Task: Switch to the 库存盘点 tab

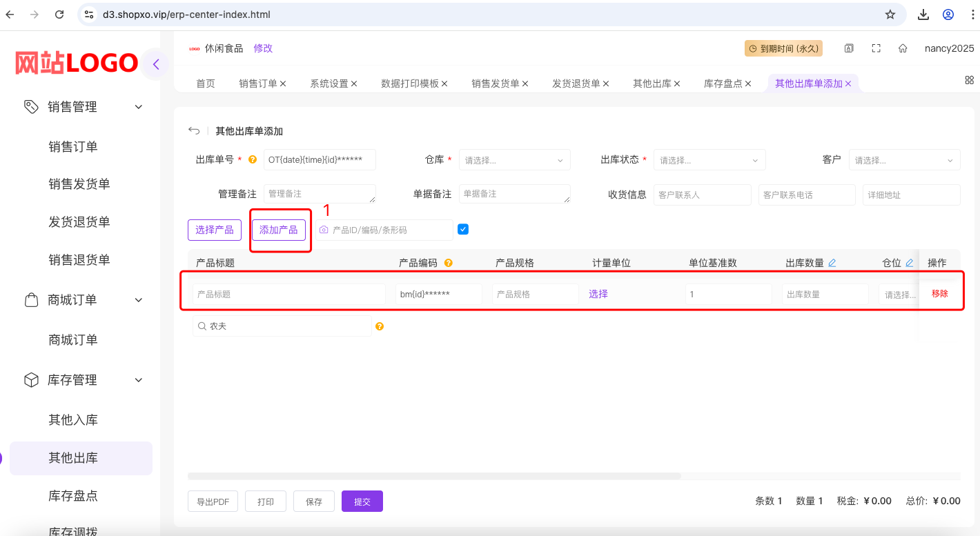Action: [x=723, y=83]
